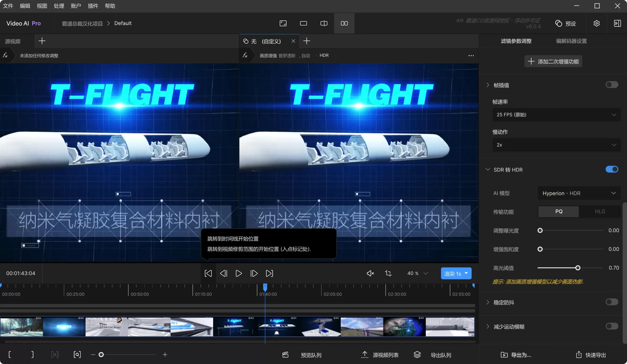Open the 40 % zoom dropdown
Image resolution: width=627 pixels, height=364 pixels.
click(x=418, y=273)
